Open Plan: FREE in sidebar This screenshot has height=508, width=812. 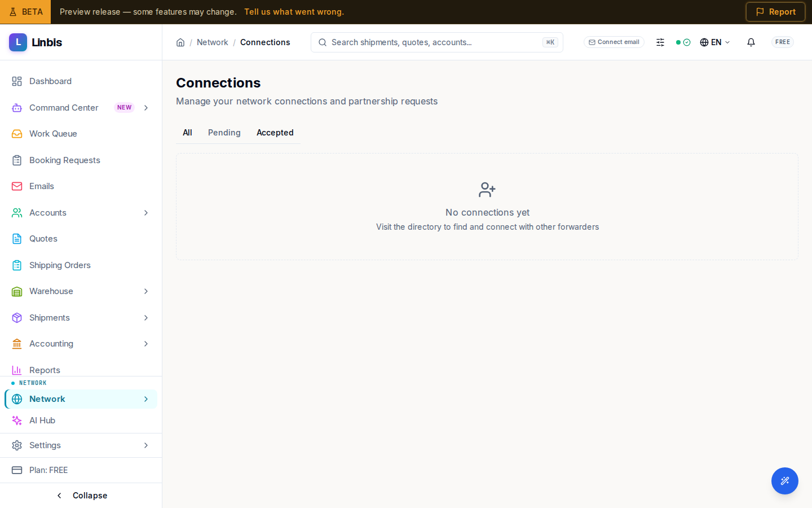[x=81, y=470]
